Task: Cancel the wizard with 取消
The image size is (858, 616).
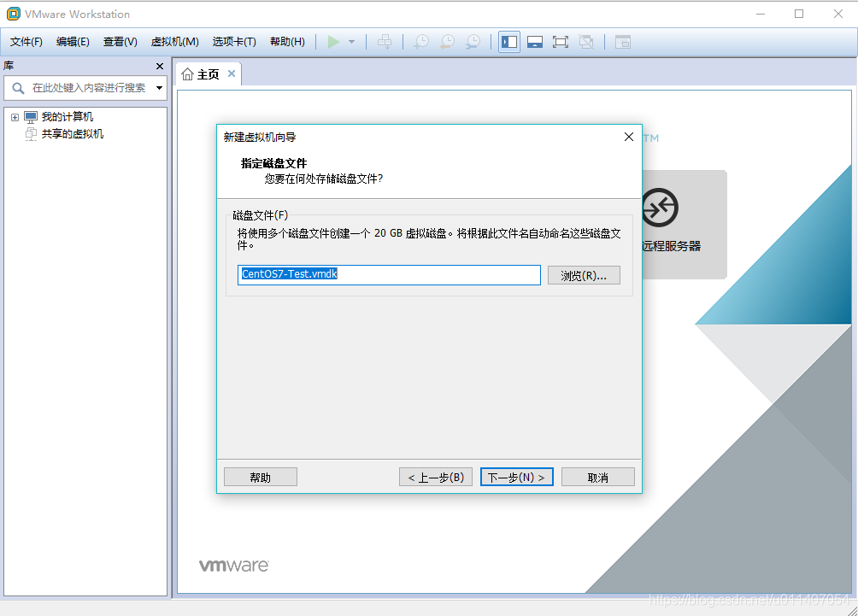Action: click(598, 477)
